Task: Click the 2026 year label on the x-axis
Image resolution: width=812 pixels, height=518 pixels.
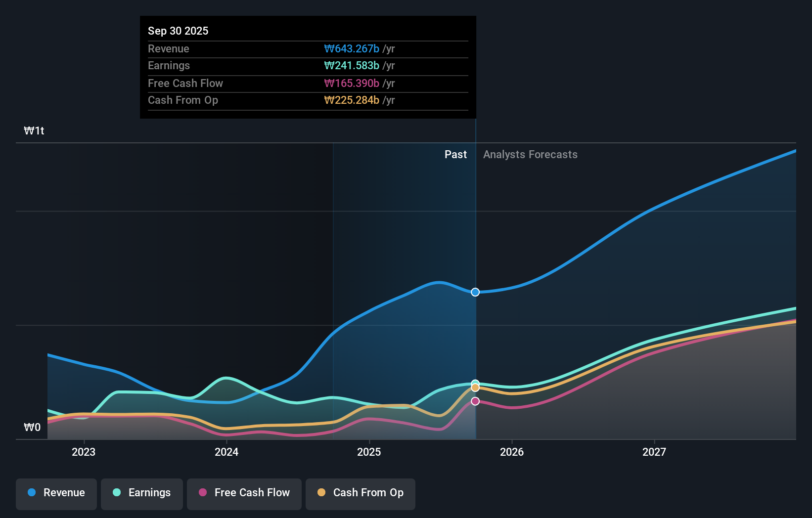Action: click(x=512, y=452)
